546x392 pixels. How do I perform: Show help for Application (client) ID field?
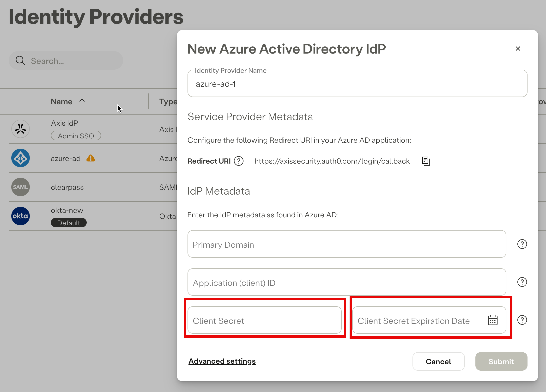(x=522, y=282)
